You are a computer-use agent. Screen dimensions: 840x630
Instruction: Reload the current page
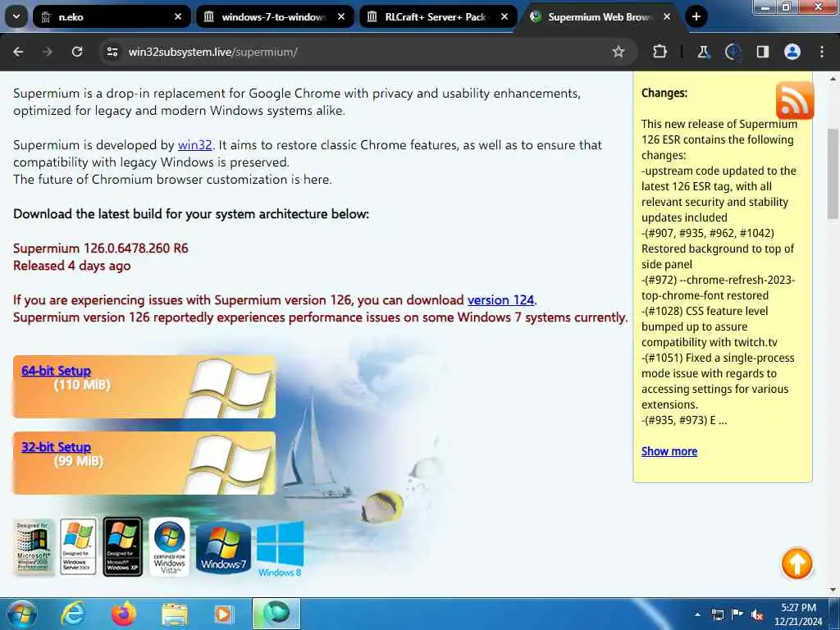(77, 52)
